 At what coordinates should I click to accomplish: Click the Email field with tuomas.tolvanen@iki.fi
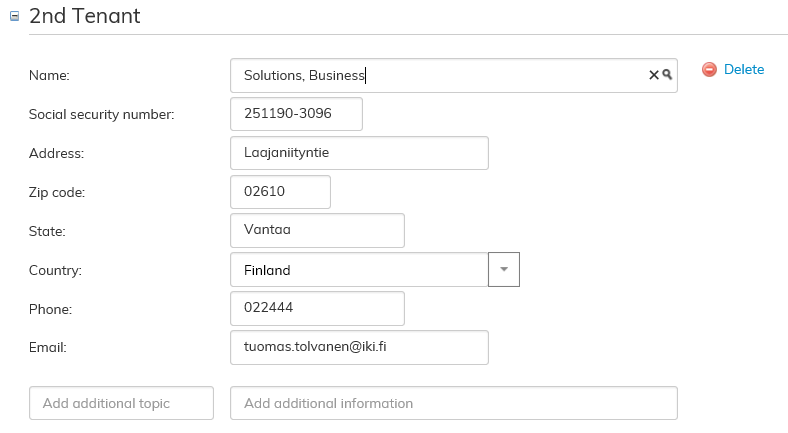359,348
